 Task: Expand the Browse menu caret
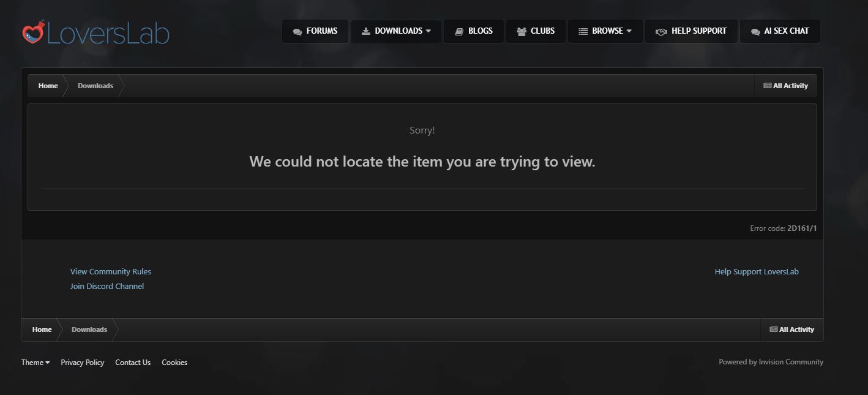point(629,31)
